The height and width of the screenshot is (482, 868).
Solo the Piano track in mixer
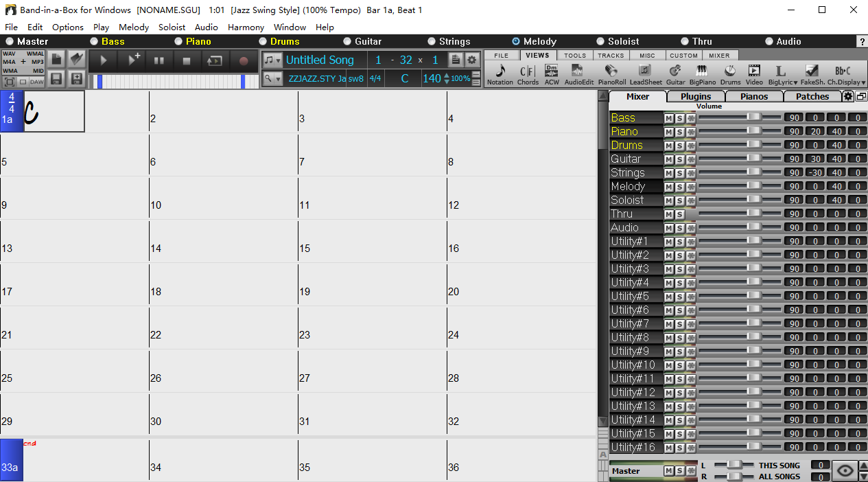[x=679, y=132]
